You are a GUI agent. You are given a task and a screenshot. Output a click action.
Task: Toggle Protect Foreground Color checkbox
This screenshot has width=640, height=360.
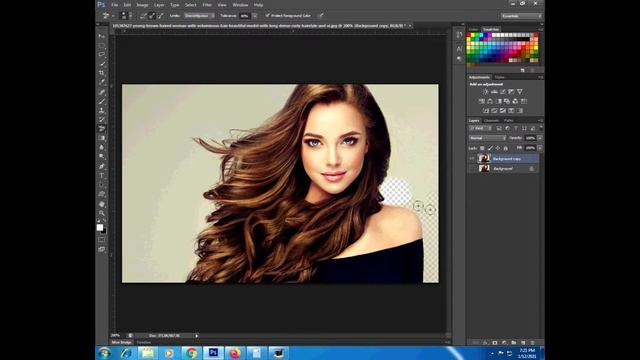[x=268, y=16]
